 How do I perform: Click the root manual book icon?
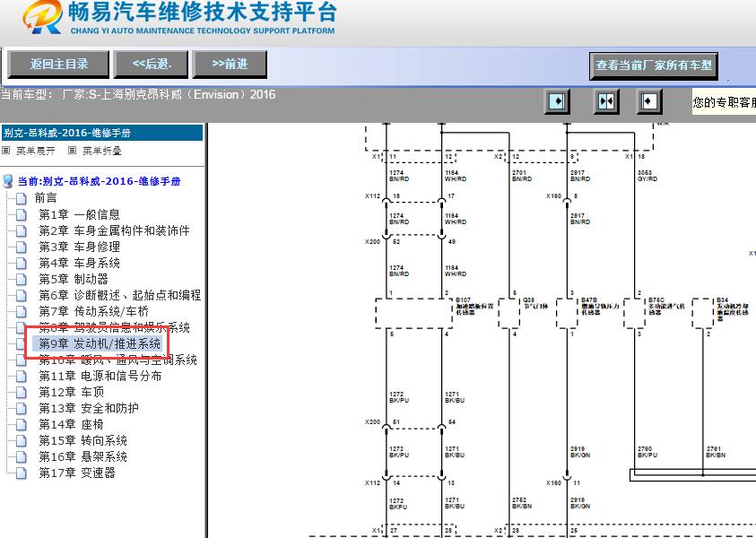[8, 181]
